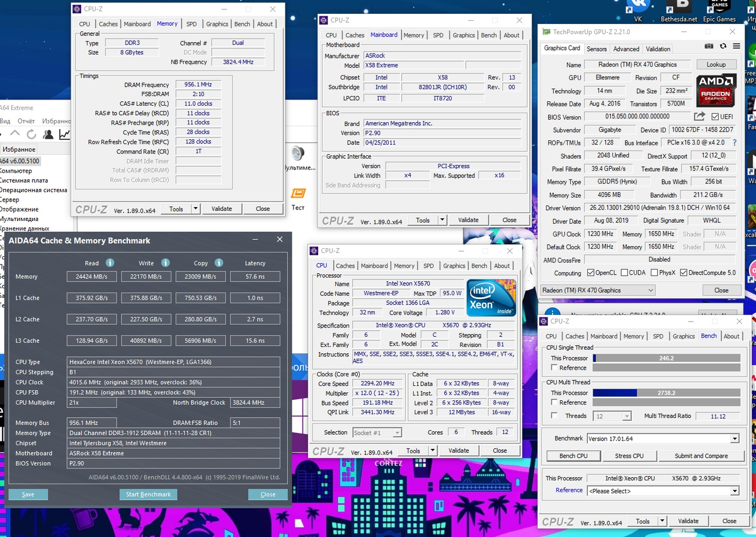This screenshot has height=537, width=756.
Task: Click the info icon next to Write in AIDA64
Action: pos(165,263)
